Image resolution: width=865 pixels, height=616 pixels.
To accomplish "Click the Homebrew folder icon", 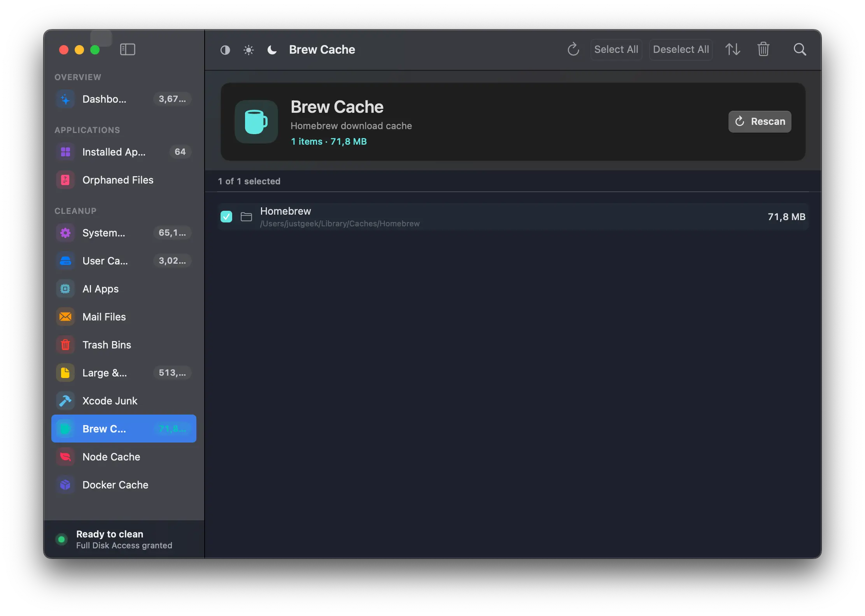I will [x=246, y=217].
